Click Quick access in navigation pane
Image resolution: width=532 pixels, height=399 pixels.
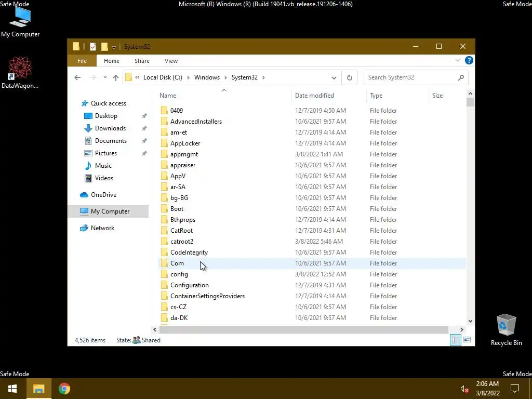pos(108,103)
